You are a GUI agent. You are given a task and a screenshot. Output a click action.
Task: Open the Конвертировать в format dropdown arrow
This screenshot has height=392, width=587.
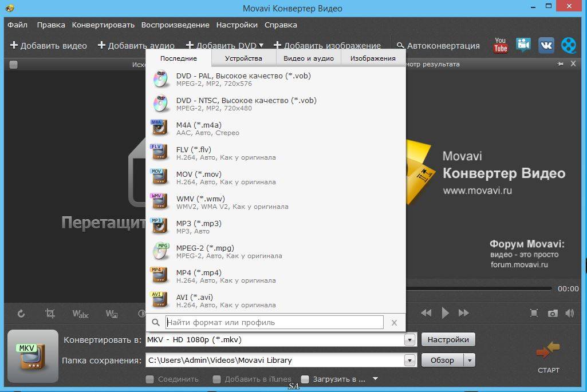tap(410, 339)
